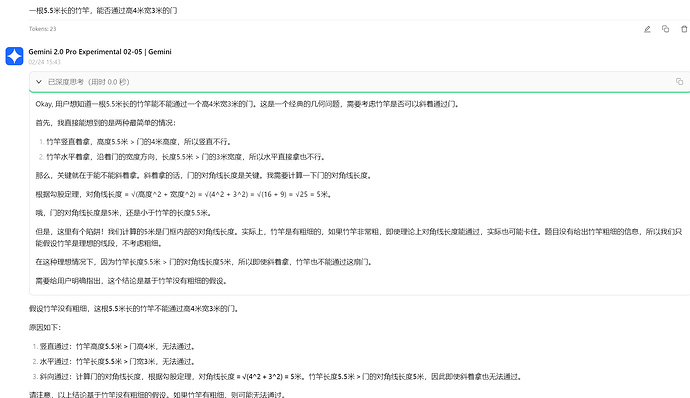Click the Gemini model avatar icon

pyautogui.click(x=14, y=56)
